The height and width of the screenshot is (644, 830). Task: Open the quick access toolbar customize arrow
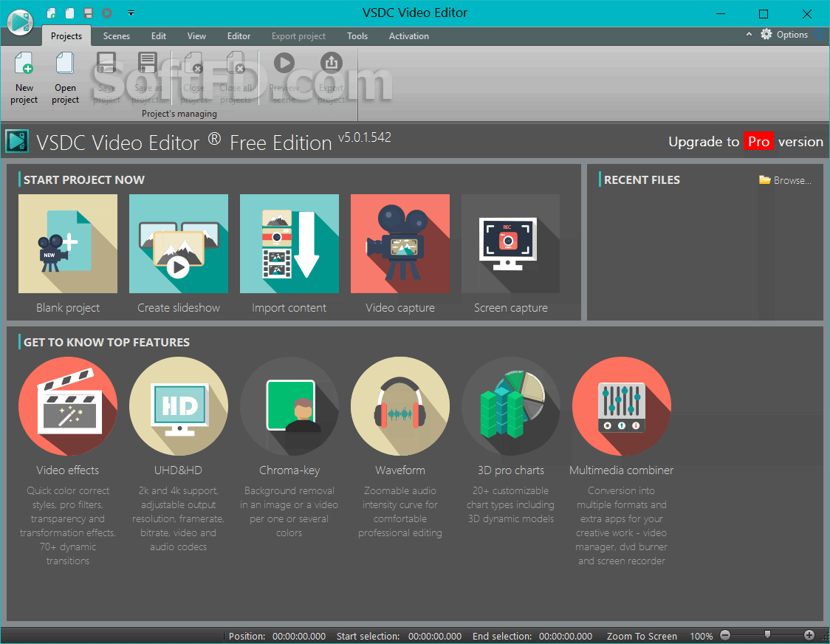pos(131,13)
